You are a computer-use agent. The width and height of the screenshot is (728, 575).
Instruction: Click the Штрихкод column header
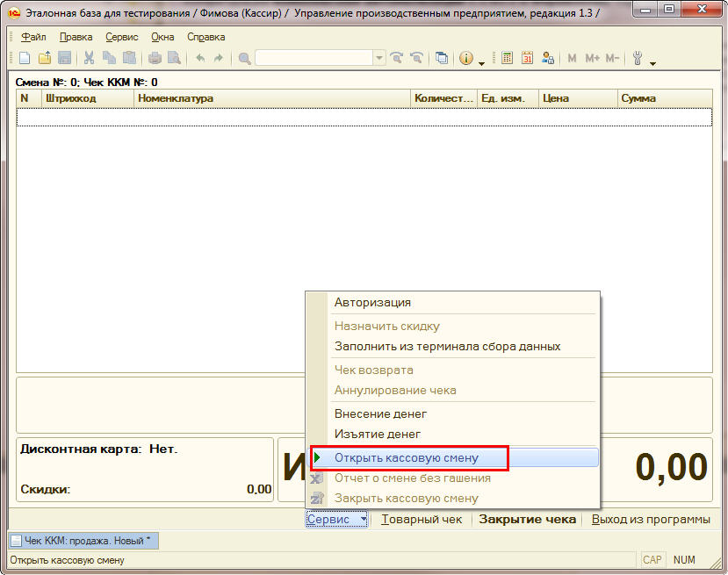88,98
